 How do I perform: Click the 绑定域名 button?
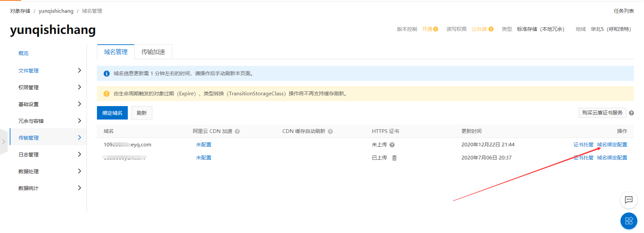[112, 113]
